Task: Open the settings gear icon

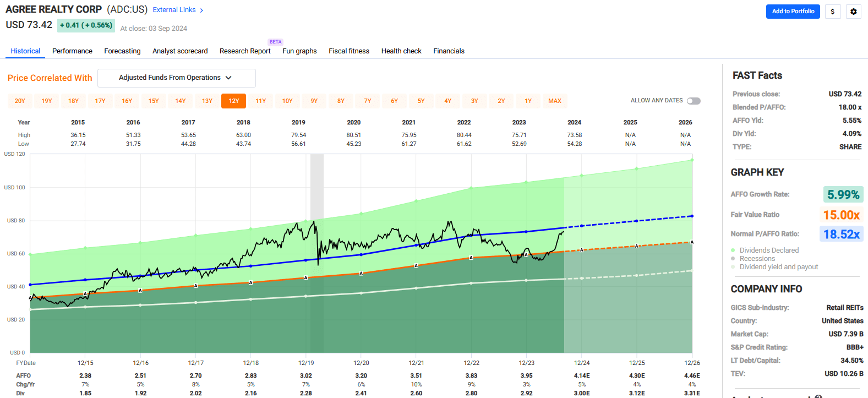Action: click(x=854, y=12)
